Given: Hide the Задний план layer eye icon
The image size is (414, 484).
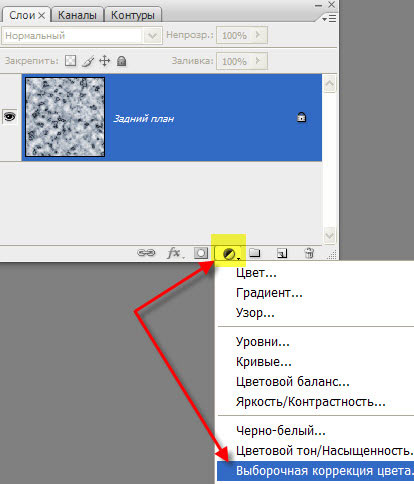Looking at the screenshot, I should click(9, 117).
